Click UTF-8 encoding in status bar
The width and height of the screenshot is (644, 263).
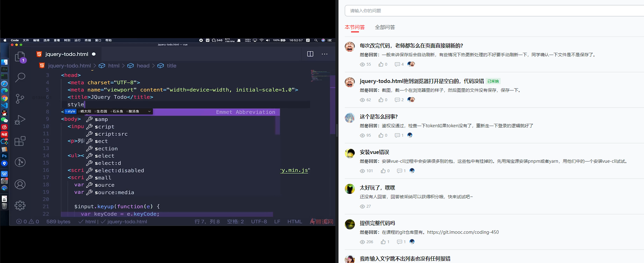point(259,222)
